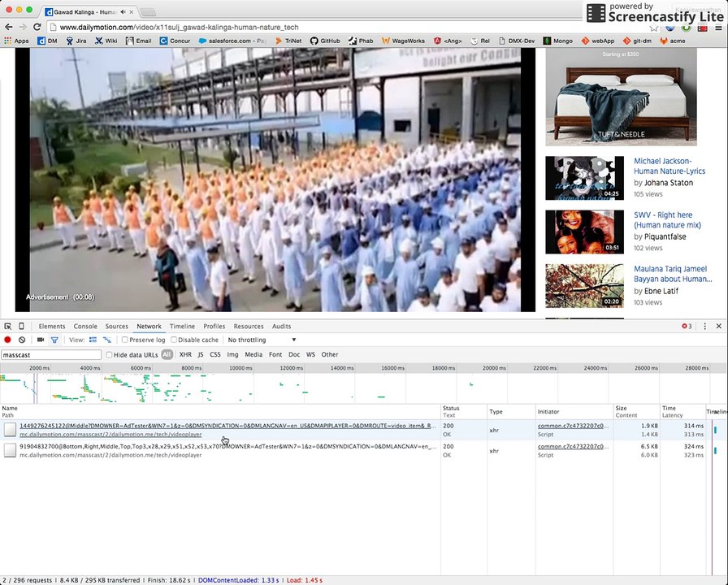Image resolution: width=728 pixels, height=585 pixels.
Task: Open DevTools three-dot menu
Action: click(x=704, y=327)
